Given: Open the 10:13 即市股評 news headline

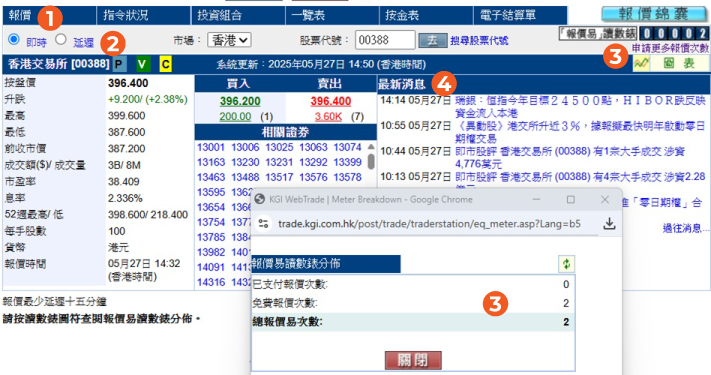Looking at the screenshot, I should (x=580, y=177).
